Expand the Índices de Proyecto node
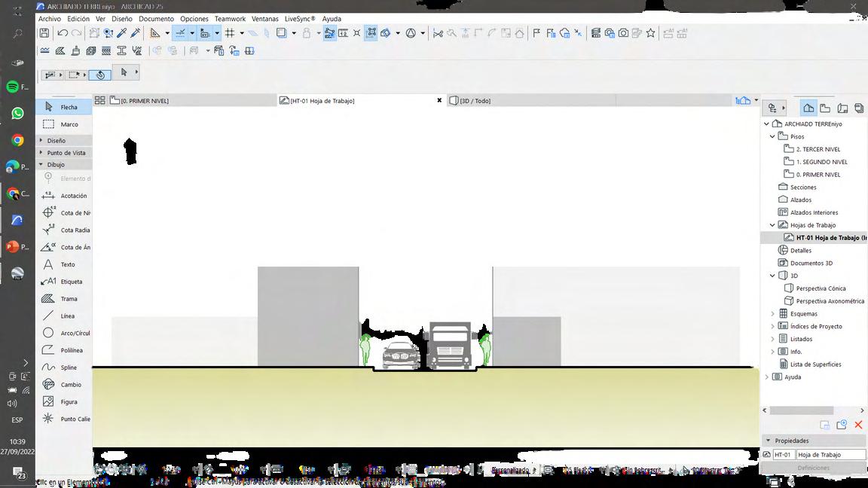Screen dimensions: 868x488 click(773, 326)
